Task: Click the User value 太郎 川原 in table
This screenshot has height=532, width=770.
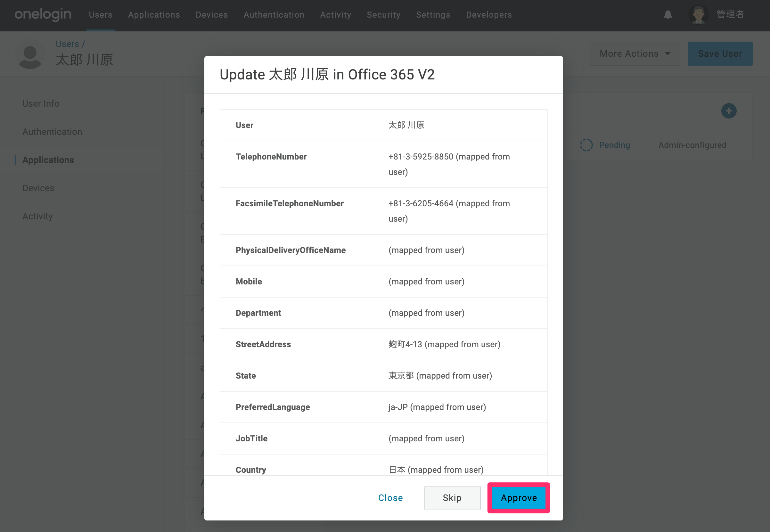Action: point(406,125)
